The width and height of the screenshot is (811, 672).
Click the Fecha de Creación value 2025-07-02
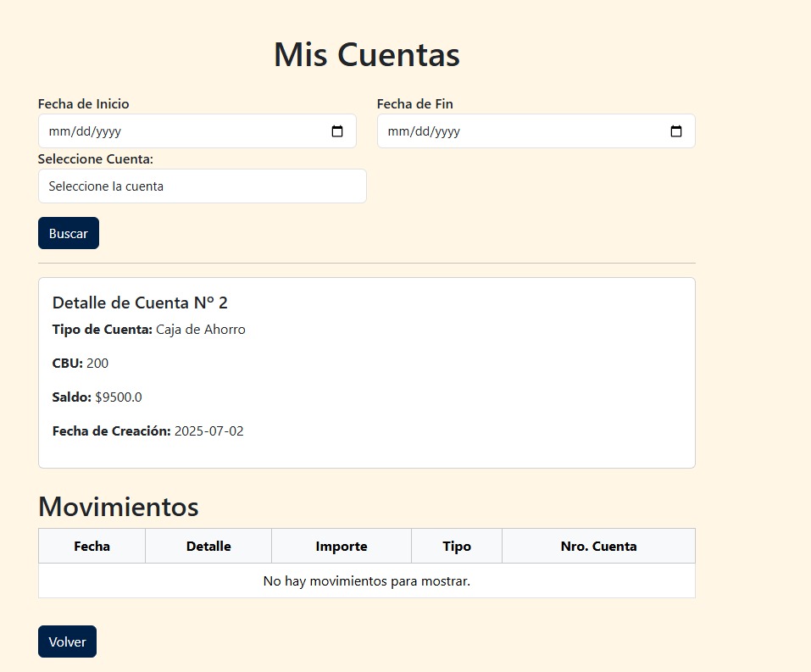(x=208, y=430)
